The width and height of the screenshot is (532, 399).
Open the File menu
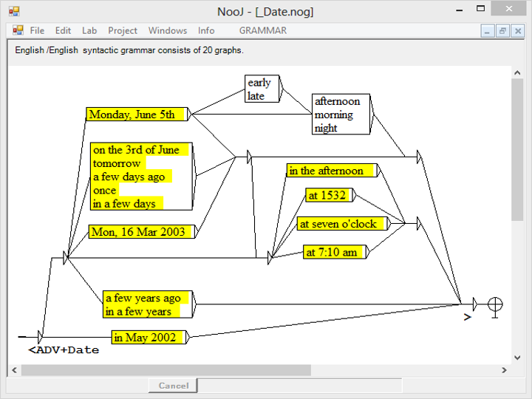coord(37,30)
